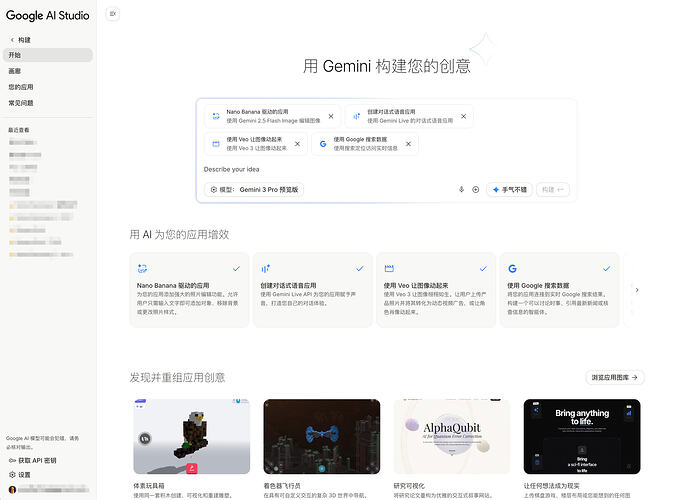This screenshot has width=677, height=500.
Task: Remove the Nano Banana chip with its X
Action: coord(331,116)
